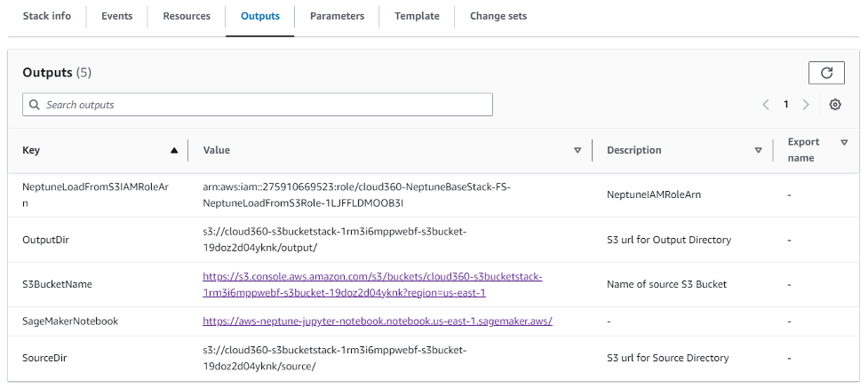Click page number 1 in pagination
868x388 pixels.
pyautogui.click(x=786, y=105)
